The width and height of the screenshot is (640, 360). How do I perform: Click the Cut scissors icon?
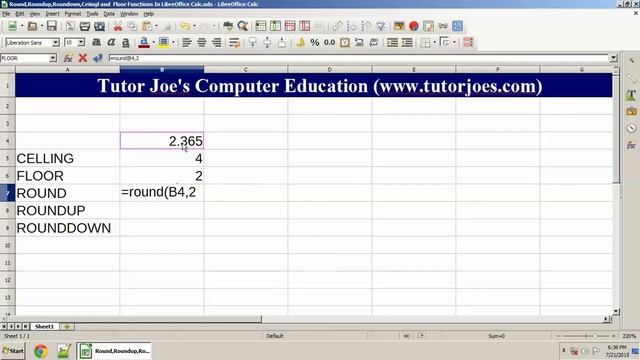118,26
